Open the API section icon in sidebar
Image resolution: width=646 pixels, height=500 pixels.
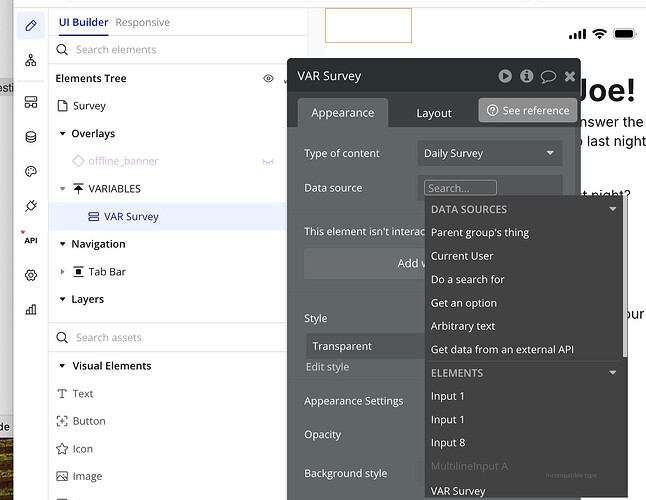coord(31,240)
